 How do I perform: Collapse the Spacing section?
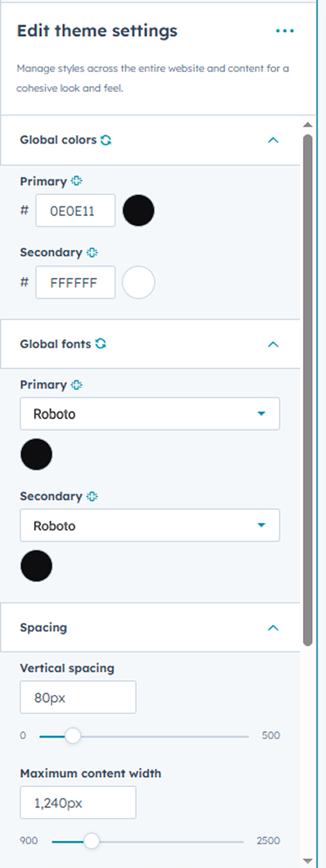click(273, 628)
